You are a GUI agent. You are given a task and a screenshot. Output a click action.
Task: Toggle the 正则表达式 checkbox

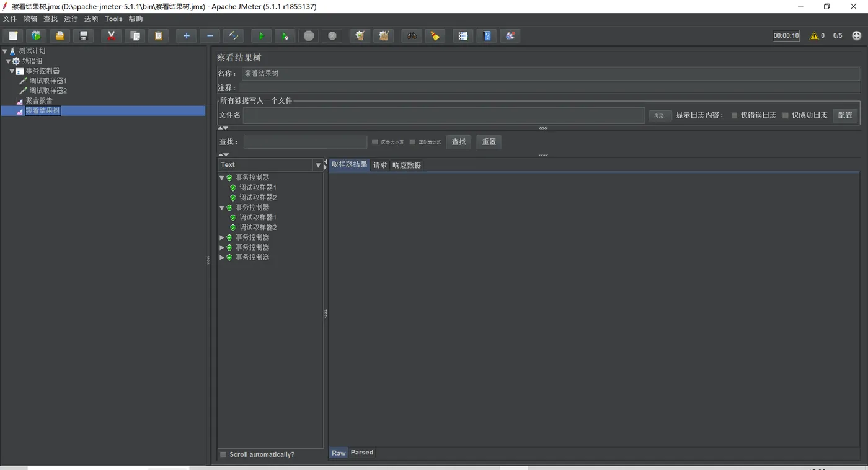pyautogui.click(x=412, y=142)
